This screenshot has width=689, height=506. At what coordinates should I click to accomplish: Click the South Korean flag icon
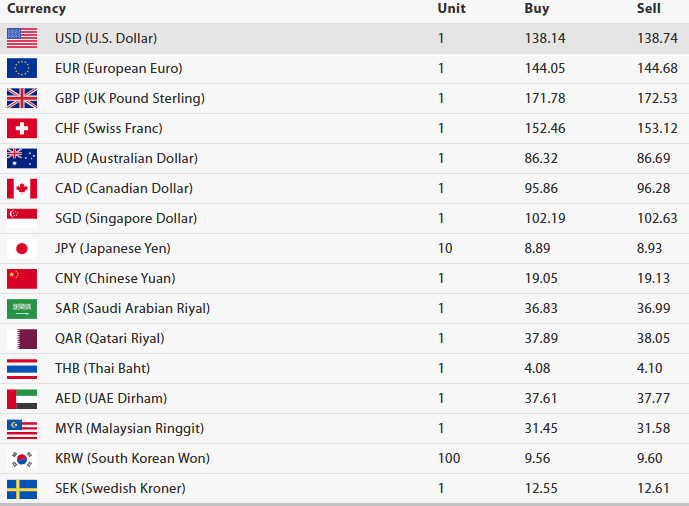click(22, 458)
